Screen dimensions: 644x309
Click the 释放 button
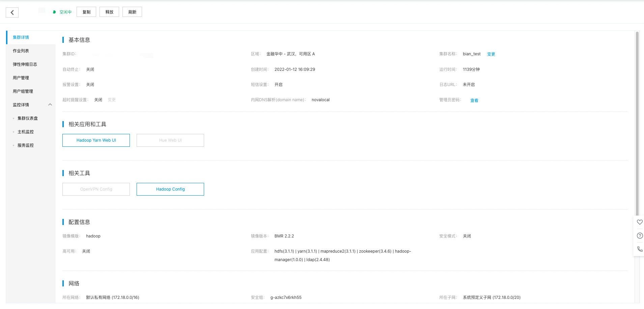pos(109,12)
